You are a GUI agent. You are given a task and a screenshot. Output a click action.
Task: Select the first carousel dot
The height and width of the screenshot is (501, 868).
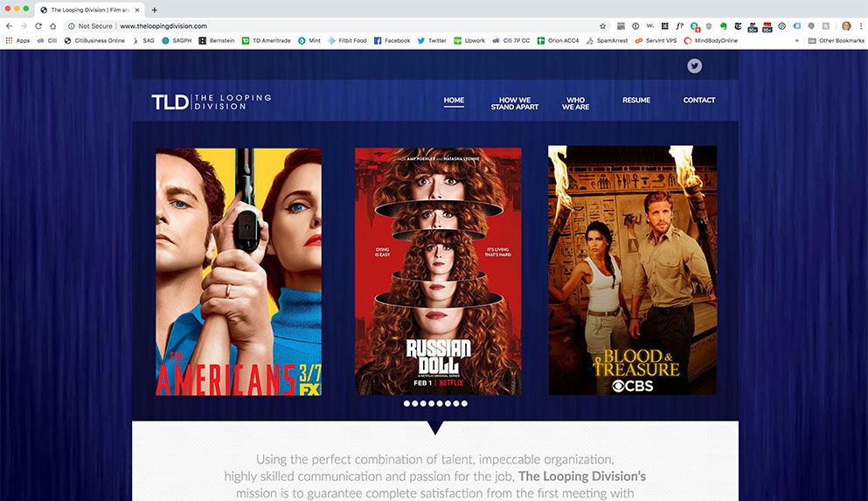tap(406, 404)
